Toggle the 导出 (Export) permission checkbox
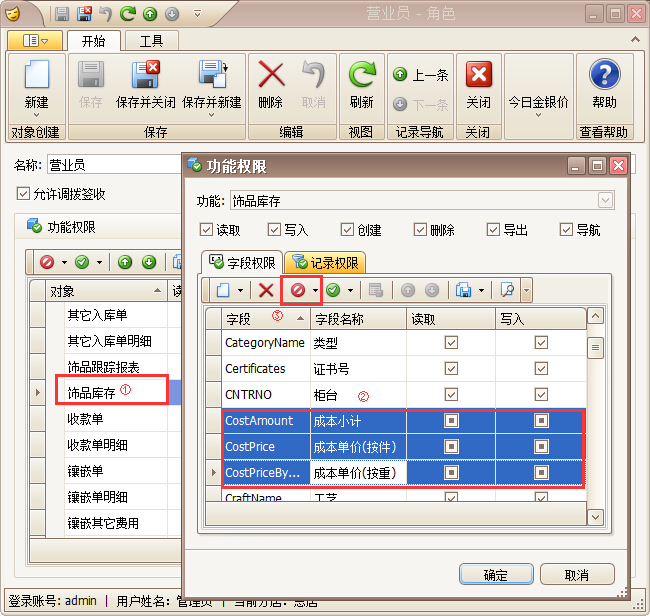Viewport: 650px width, 616px height. 493,230
